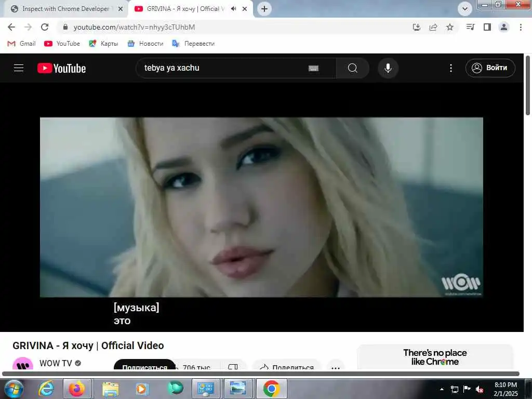Open the Перевести bookmark
This screenshot has width=532, height=399.
tap(193, 44)
